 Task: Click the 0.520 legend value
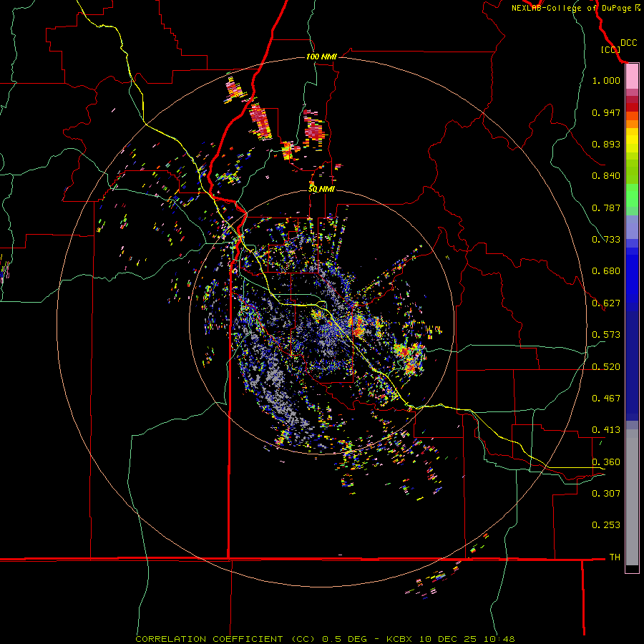[x=606, y=366]
